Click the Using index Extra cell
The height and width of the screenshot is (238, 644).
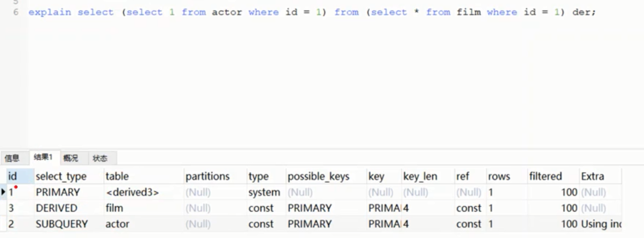pos(600,224)
